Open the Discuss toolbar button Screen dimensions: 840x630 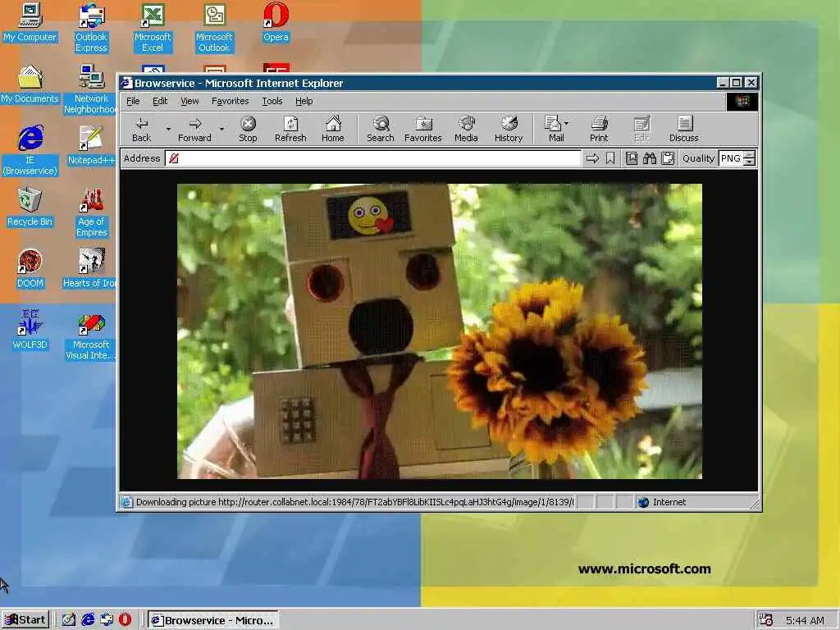coord(684,129)
